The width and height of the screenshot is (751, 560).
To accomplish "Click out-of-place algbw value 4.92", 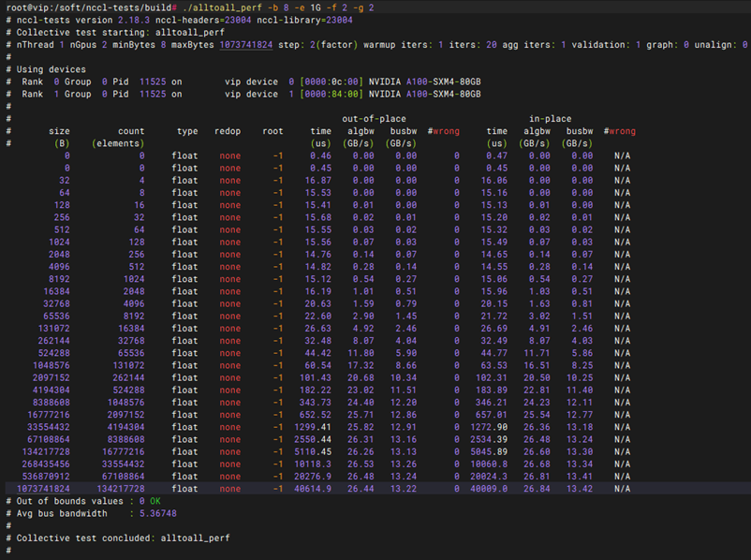I will coord(363,329).
